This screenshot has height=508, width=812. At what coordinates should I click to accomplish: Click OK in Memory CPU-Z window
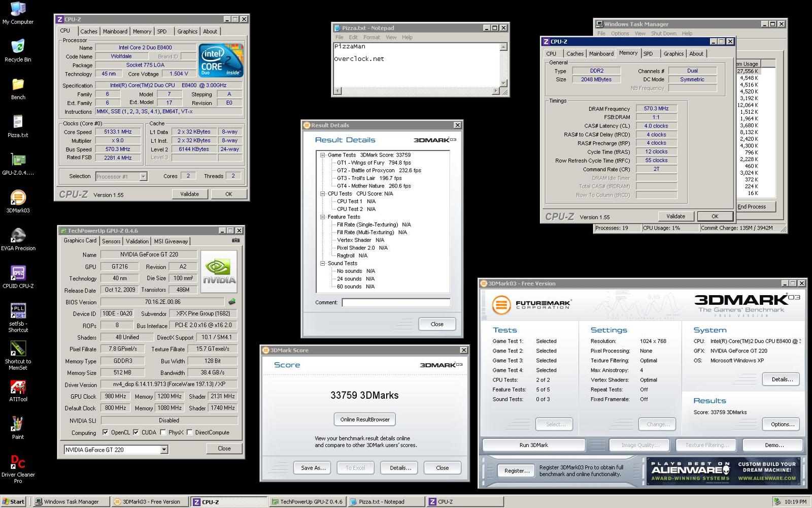[x=715, y=216]
